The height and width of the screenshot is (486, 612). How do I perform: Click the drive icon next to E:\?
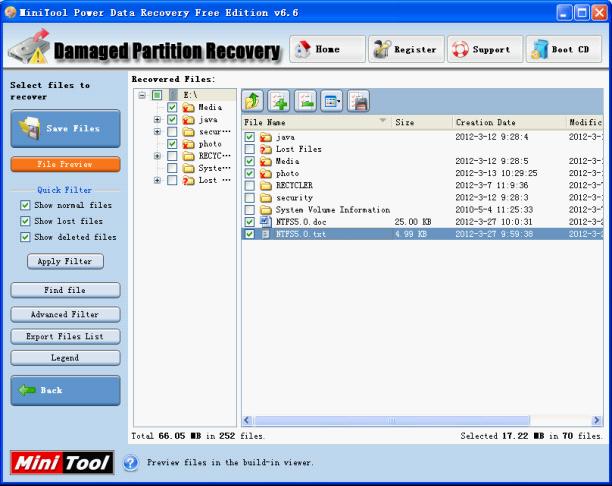pos(174,95)
